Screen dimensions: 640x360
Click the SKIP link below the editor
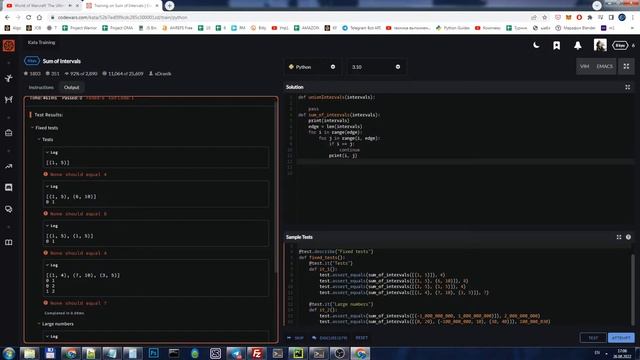pyautogui.click(x=296, y=338)
